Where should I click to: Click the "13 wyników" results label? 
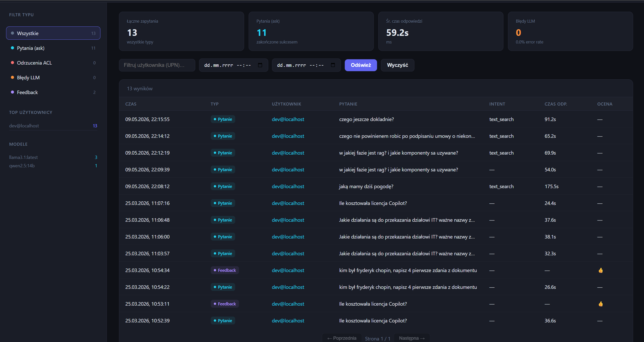click(x=140, y=88)
